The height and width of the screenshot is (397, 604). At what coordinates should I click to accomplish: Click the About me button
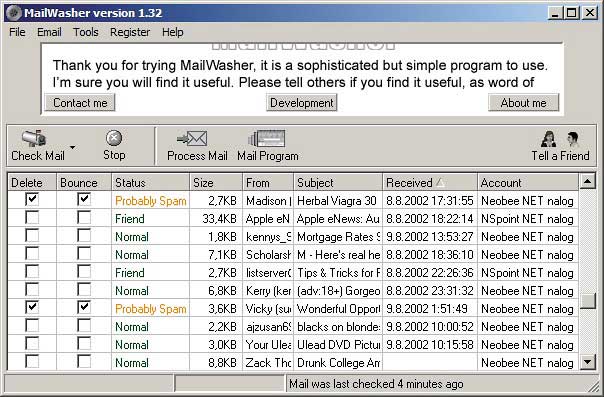(x=523, y=103)
